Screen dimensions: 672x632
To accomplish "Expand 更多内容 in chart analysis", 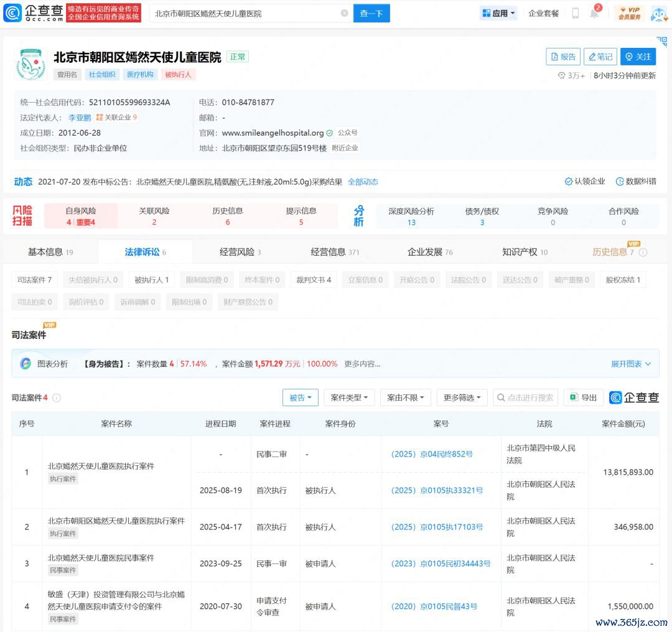I will [x=362, y=364].
